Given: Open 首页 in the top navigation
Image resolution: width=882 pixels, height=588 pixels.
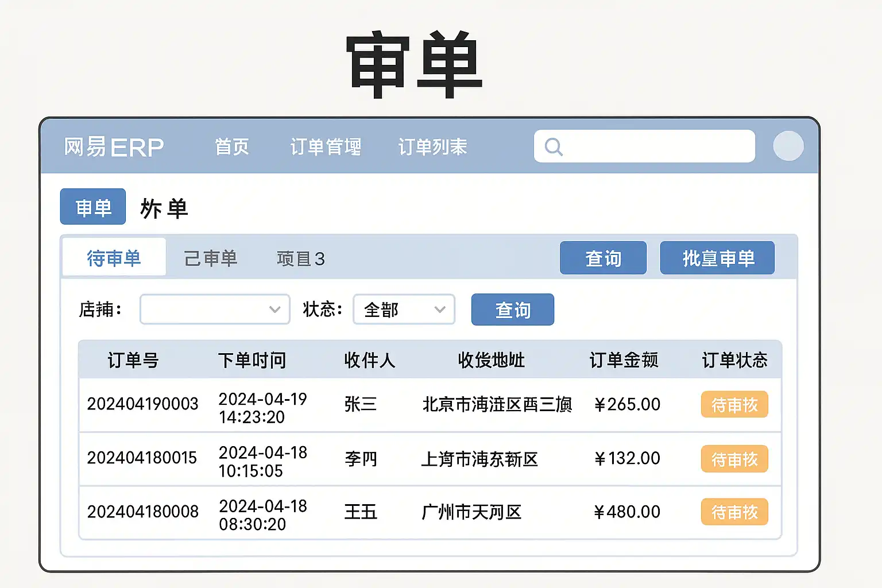Looking at the screenshot, I should tap(232, 147).
